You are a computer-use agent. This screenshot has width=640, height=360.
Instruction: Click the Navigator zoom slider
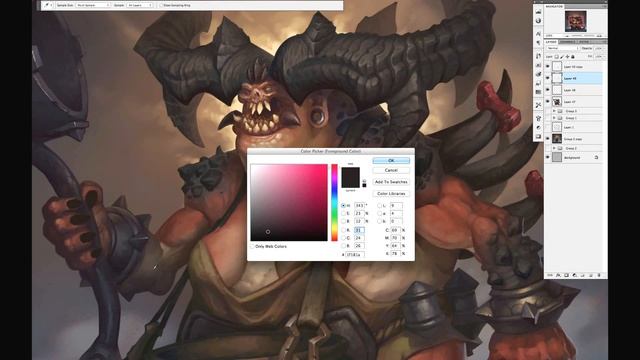[583, 36]
